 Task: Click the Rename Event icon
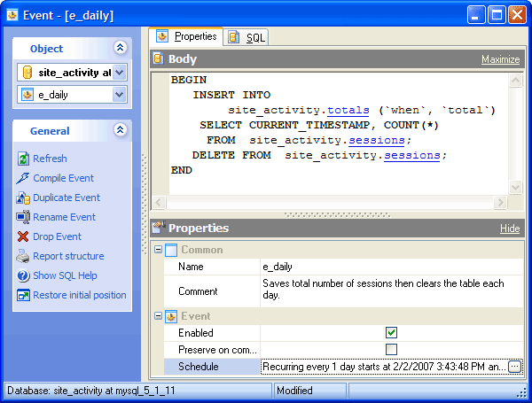(24, 217)
